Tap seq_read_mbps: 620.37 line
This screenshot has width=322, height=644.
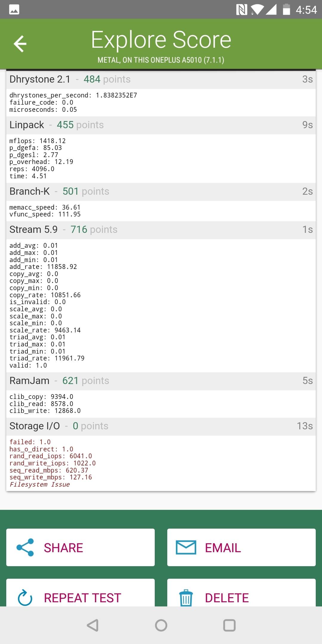pos(49,470)
